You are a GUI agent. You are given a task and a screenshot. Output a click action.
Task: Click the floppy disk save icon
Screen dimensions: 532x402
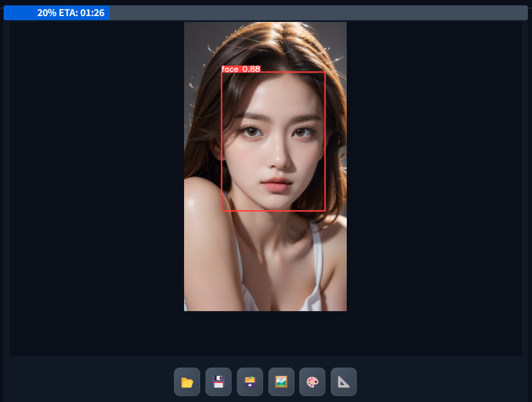(218, 382)
